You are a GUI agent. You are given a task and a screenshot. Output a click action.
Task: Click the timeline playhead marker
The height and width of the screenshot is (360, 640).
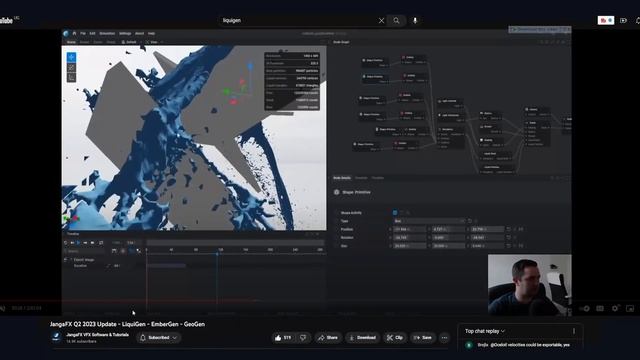point(217,254)
